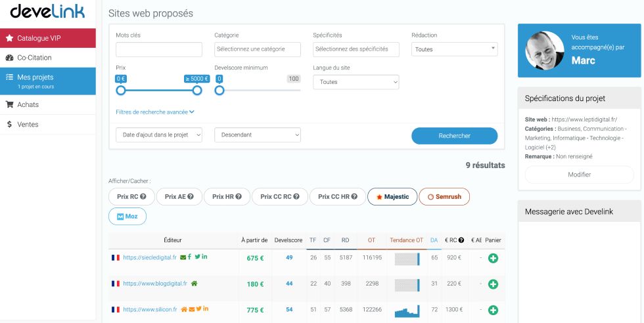Viewport: 644px width, 323px height.
Task: Click the home icon for silicon.fr
Action: tap(184, 309)
